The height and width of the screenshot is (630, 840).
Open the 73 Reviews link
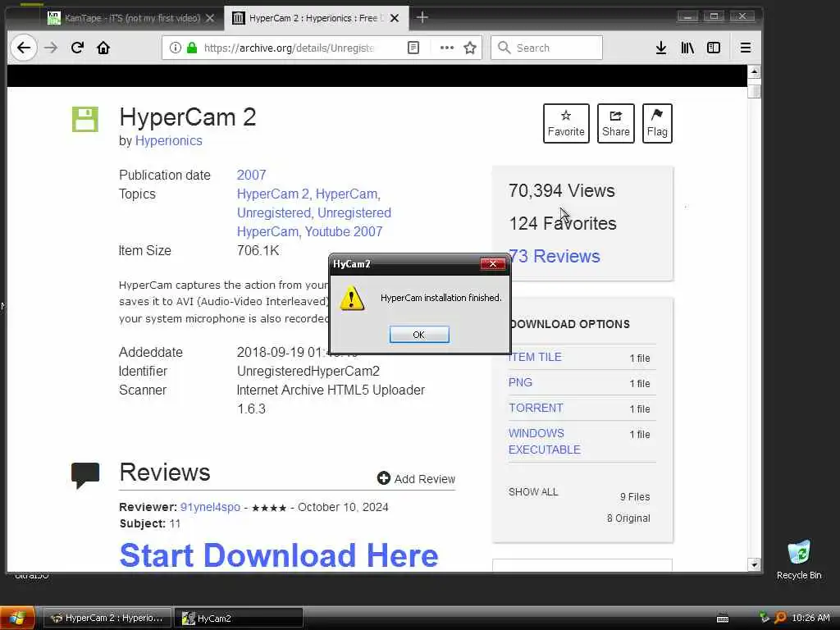coord(555,256)
